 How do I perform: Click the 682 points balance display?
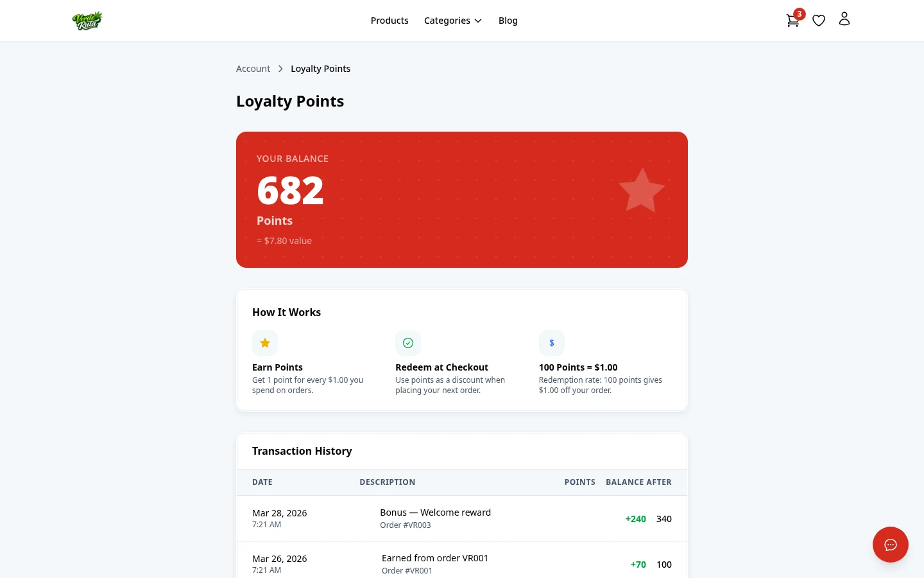pos(290,190)
